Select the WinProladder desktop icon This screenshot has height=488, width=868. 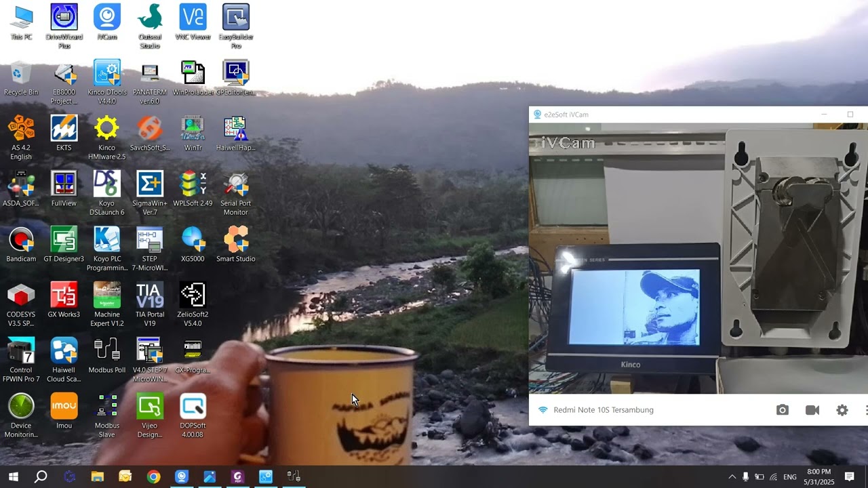193,79
